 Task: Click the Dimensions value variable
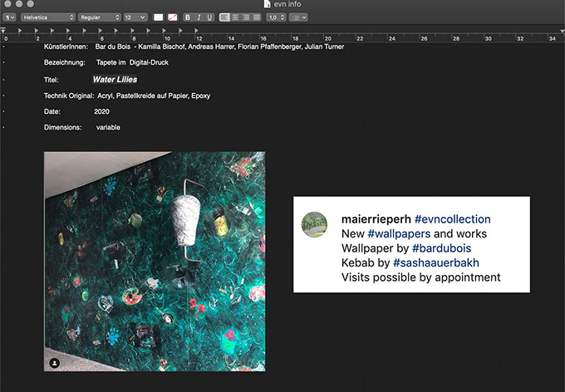108,128
